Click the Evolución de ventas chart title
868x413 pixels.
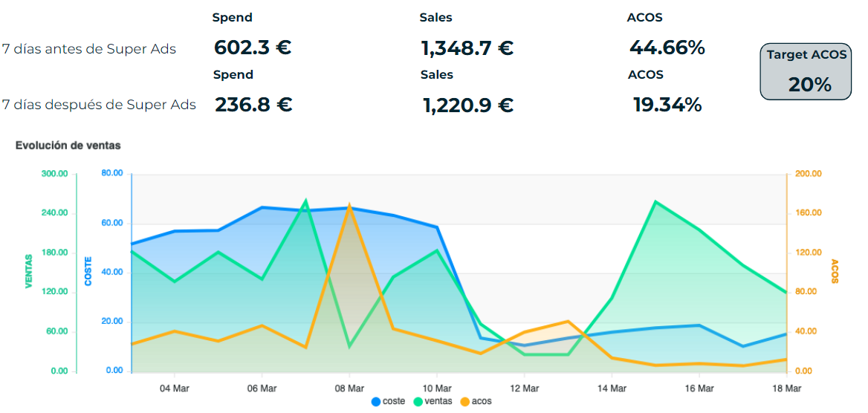68,146
